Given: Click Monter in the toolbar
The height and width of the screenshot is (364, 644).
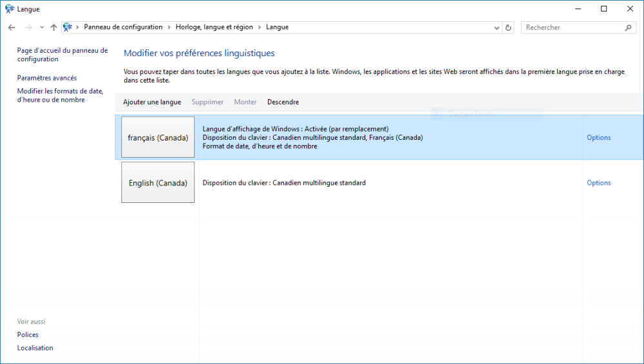Looking at the screenshot, I should 245,102.
